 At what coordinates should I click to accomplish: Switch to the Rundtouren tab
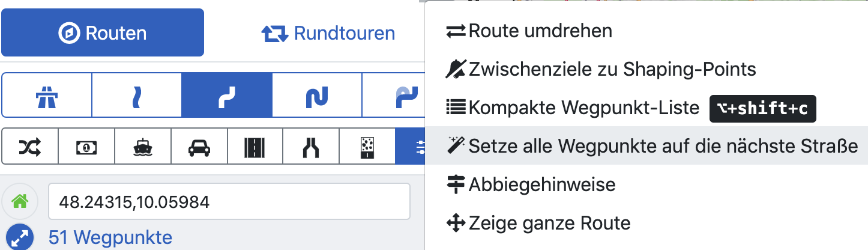coord(328,33)
